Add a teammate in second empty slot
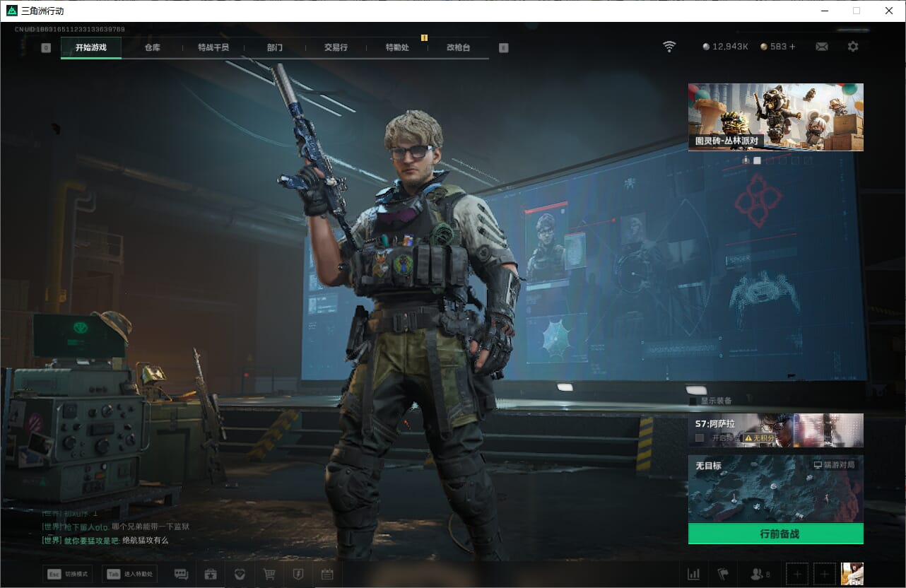The height and width of the screenshot is (588, 906). (x=825, y=574)
